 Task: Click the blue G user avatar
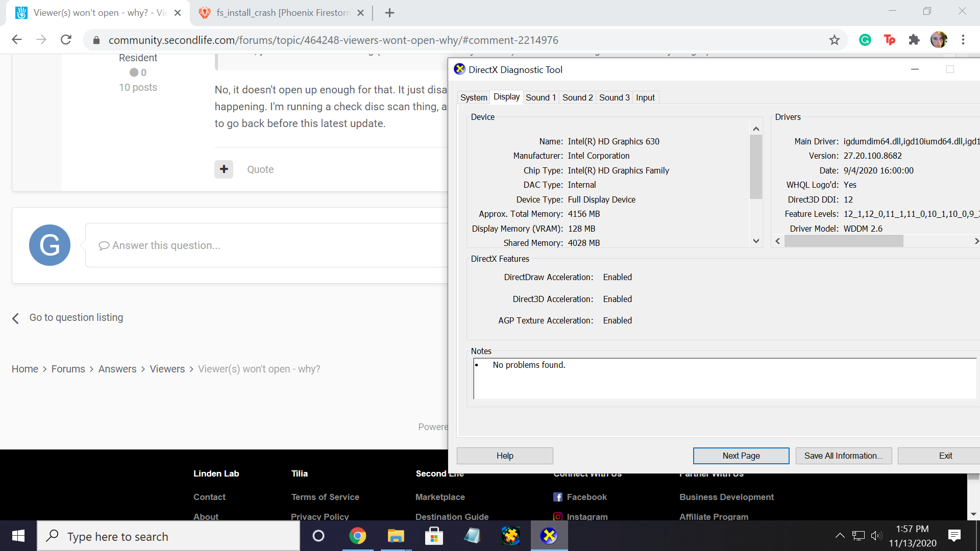click(x=50, y=245)
